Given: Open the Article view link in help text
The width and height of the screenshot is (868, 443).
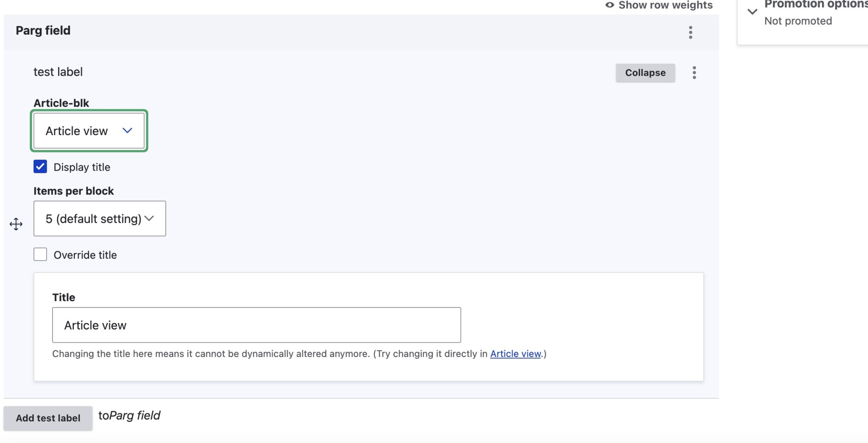Looking at the screenshot, I should (515, 354).
